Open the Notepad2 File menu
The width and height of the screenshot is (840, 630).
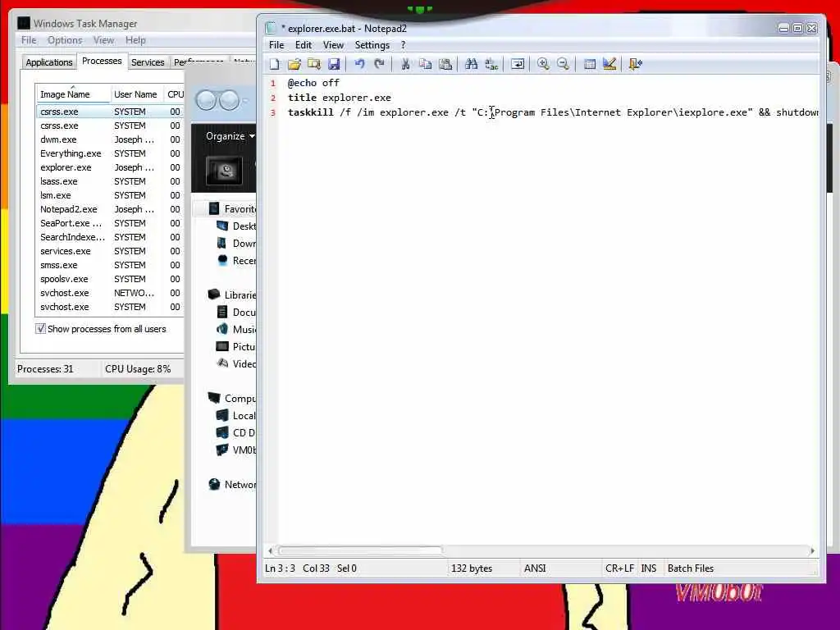tap(276, 45)
